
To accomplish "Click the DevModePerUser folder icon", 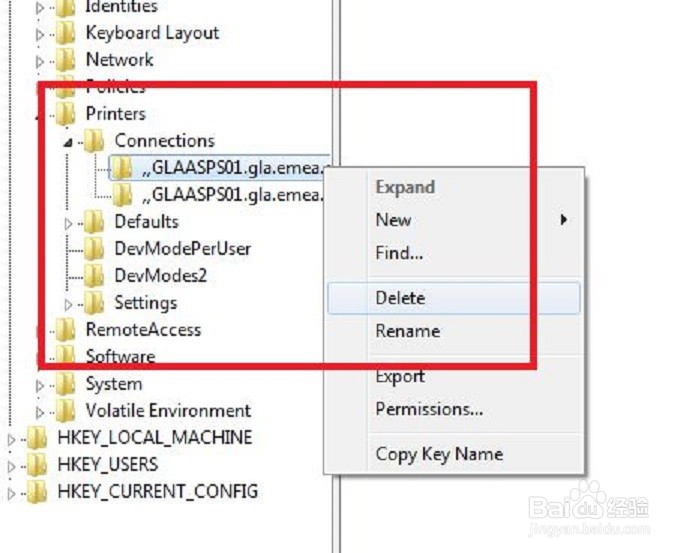I will point(94,249).
